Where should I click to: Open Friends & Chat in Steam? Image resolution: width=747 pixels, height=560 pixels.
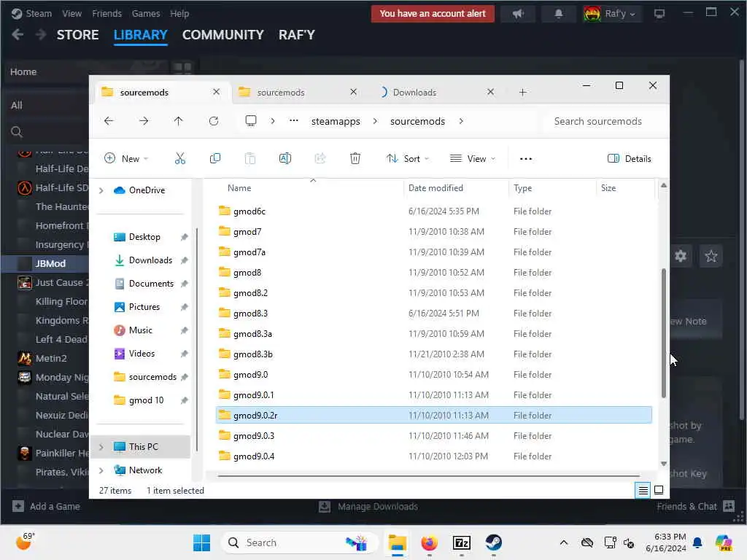click(695, 507)
